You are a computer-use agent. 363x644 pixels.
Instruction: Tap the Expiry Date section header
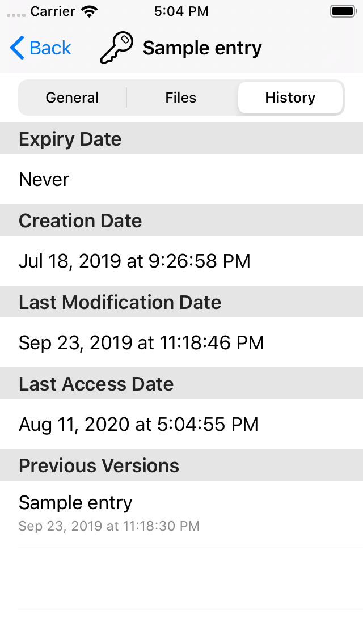(x=70, y=139)
